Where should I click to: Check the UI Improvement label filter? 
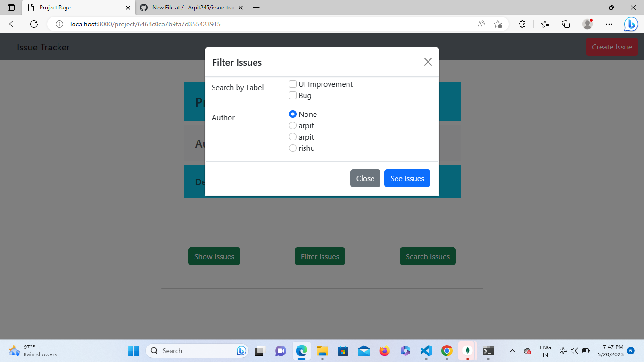coord(293,83)
